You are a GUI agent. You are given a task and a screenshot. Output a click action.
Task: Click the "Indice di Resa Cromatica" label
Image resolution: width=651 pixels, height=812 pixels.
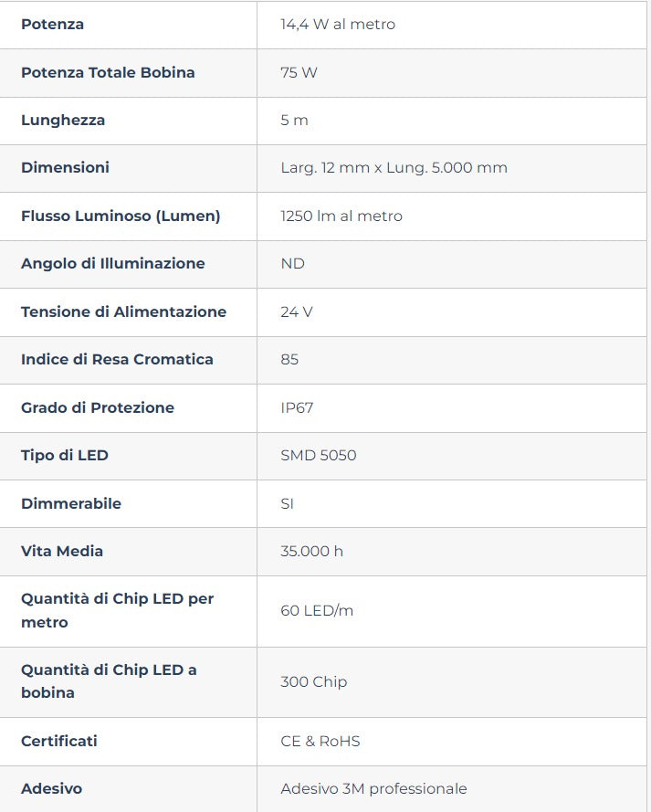click(x=117, y=359)
